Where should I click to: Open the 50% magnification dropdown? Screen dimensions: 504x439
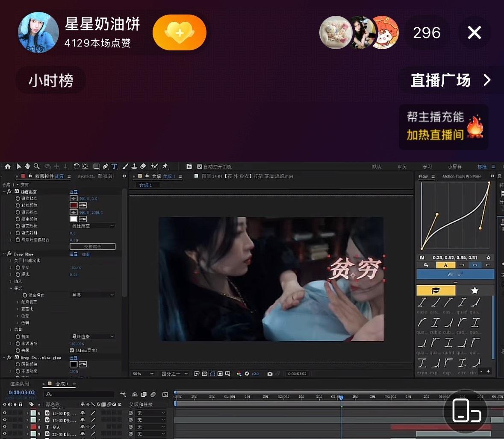click(143, 374)
